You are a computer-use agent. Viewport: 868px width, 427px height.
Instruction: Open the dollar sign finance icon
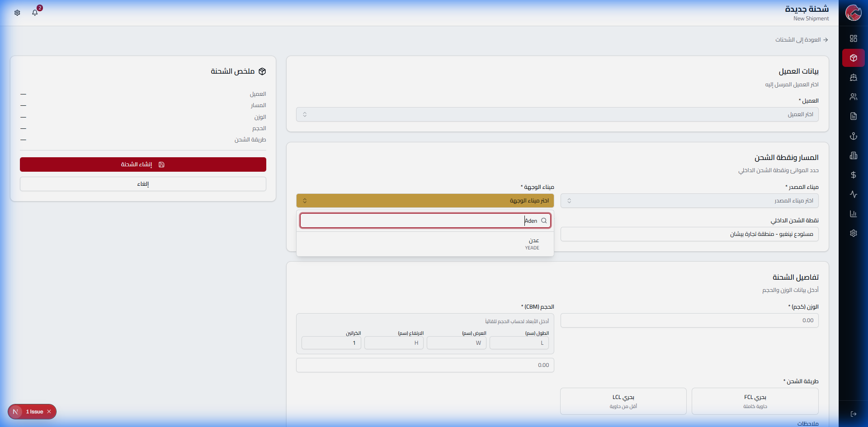pyautogui.click(x=853, y=175)
